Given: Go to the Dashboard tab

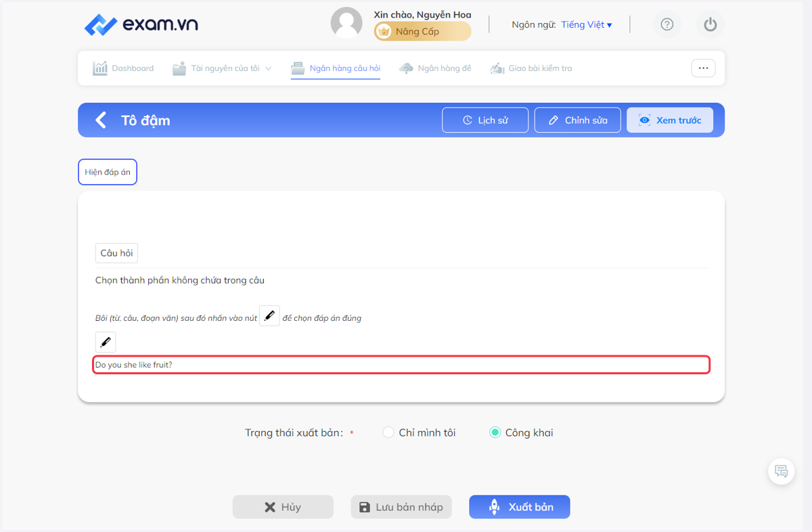Looking at the screenshot, I should point(123,68).
